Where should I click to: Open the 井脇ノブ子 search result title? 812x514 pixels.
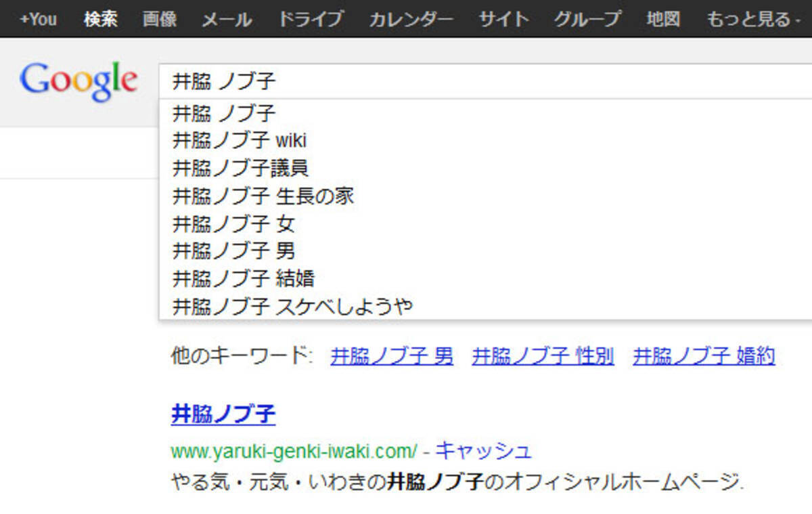(x=223, y=414)
